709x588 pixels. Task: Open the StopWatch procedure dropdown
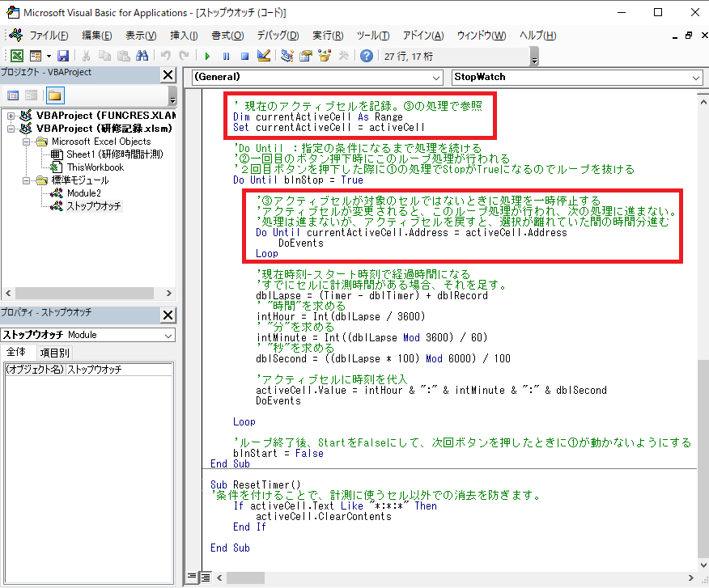tap(577, 78)
